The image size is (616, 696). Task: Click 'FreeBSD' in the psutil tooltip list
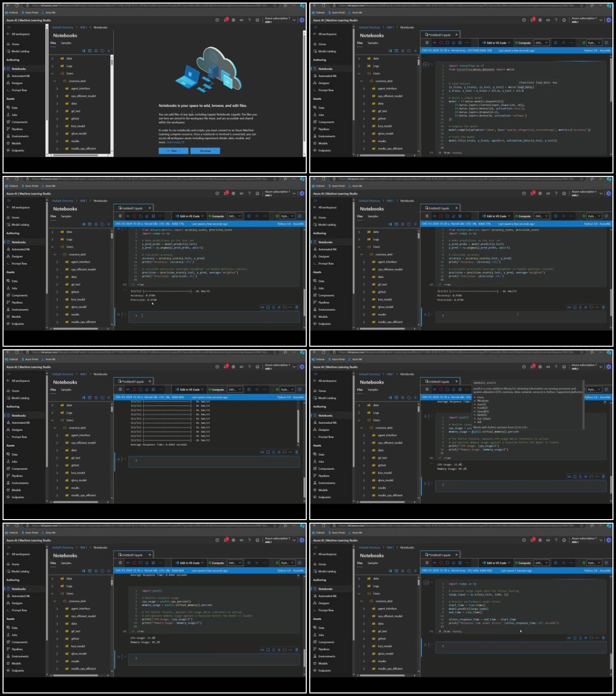[482, 408]
